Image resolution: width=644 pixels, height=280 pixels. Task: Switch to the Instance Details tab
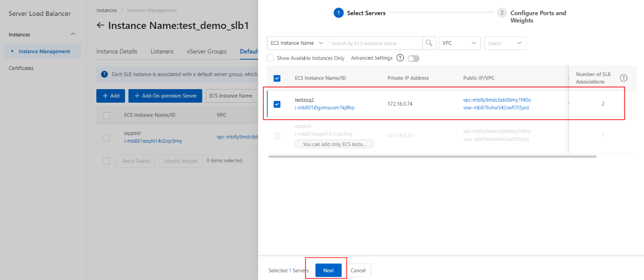(117, 51)
